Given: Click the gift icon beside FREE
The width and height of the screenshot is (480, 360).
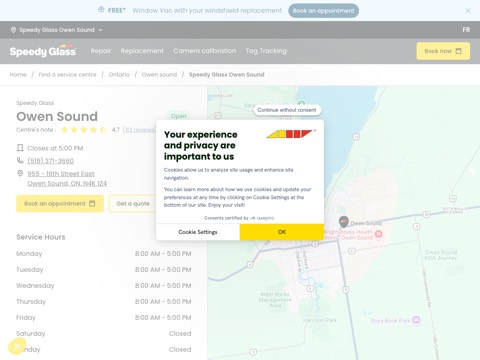Looking at the screenshot, I should coord(101,10).
